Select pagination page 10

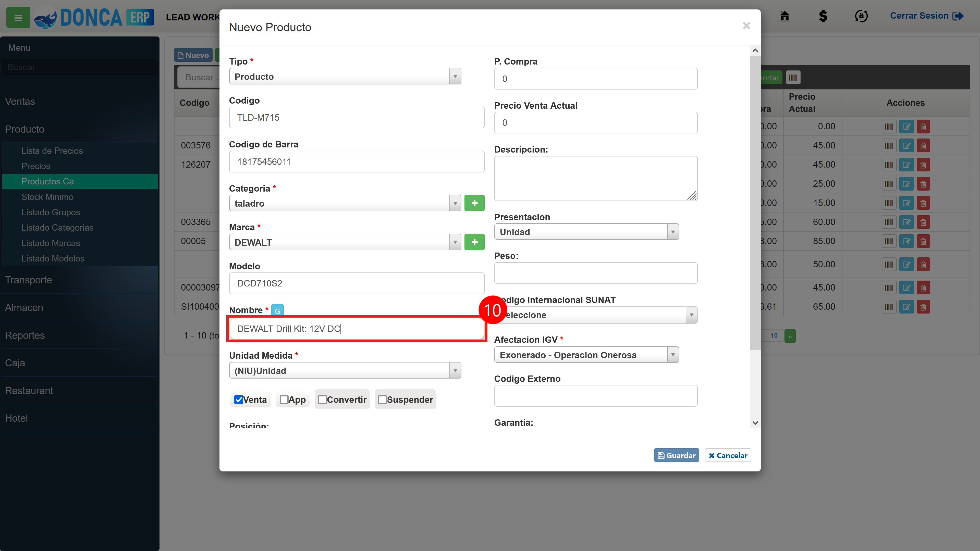(x=774, y=335)
